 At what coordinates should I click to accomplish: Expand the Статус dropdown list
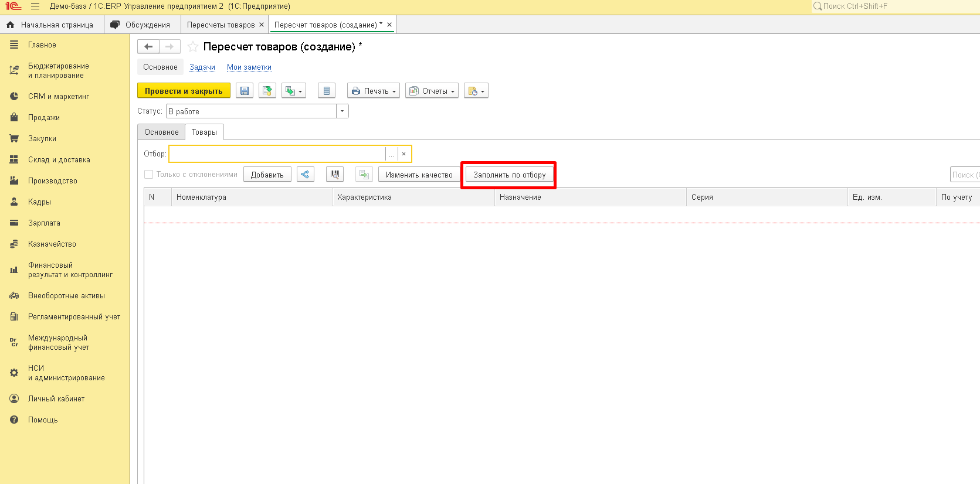pyautogui.click(x=343, y=111)
